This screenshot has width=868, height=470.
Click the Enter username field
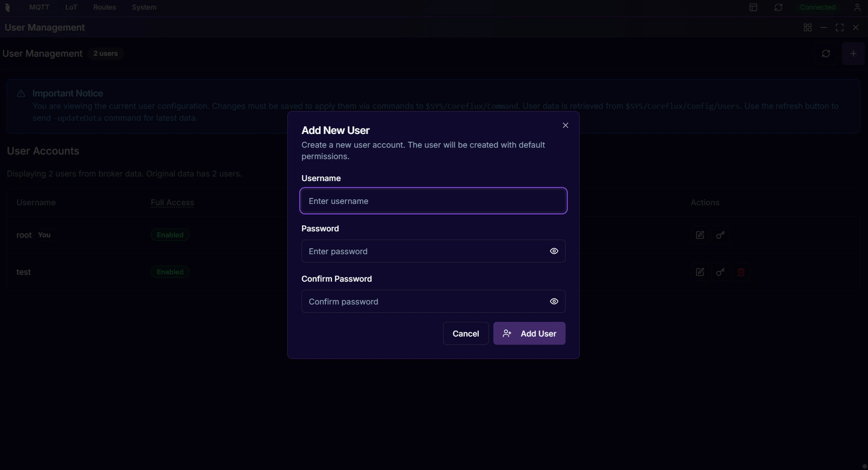coord(433,201)
